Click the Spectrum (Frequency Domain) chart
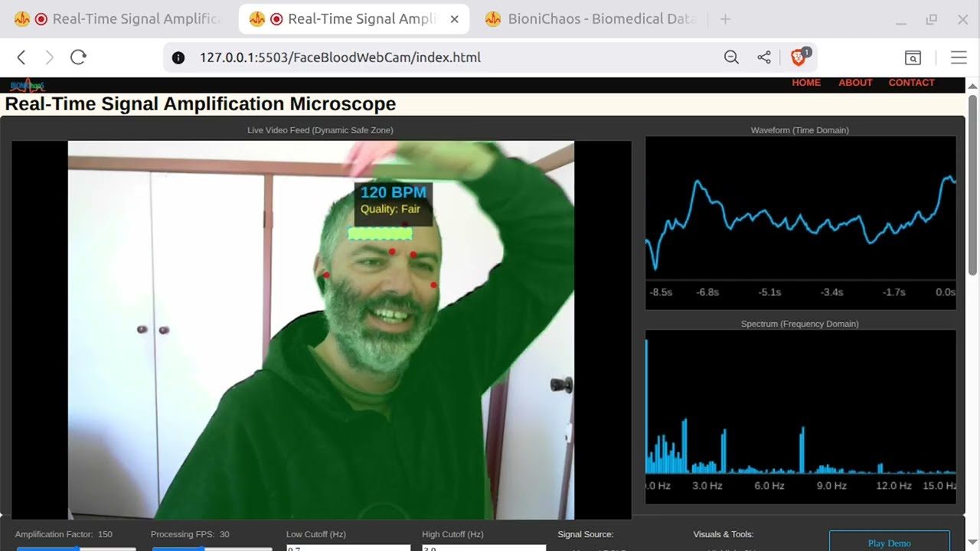This screenshot has height=551, width=980. (801, 417)
